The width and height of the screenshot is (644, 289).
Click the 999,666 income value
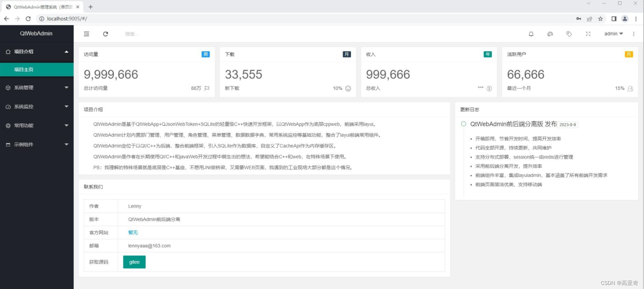pyautogui.click(x=388, y=75)
